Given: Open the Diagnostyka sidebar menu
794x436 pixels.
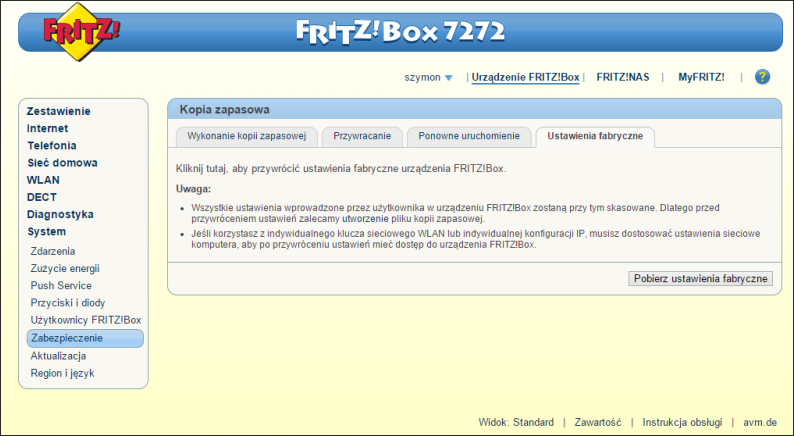Looking at the screenshot, I should tap(60, 214).
